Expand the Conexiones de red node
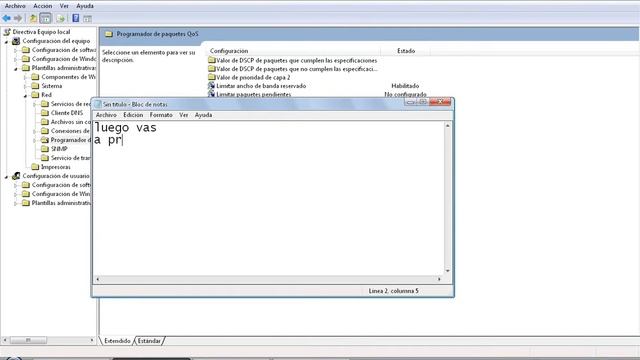The image size is (640, 360). tap(35, 131)
